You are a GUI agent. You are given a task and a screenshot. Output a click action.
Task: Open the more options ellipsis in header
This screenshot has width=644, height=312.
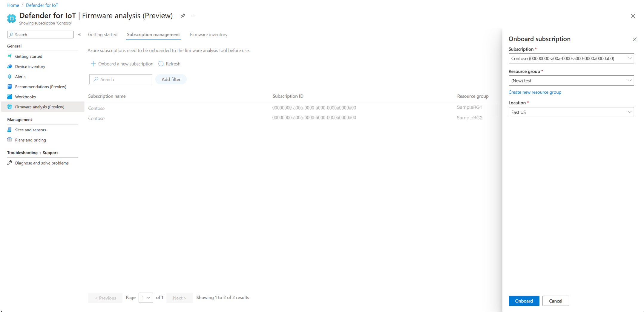193,16
